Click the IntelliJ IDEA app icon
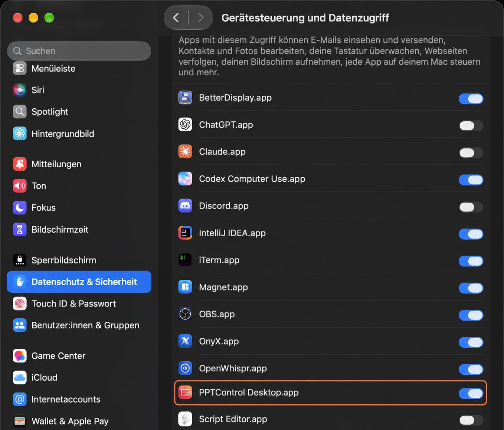Screen dimensions: 504x430 coord(185,233)
